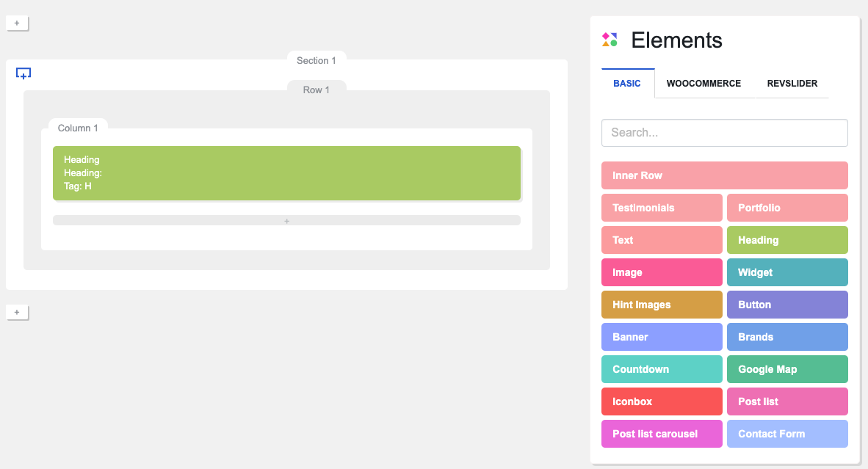Insert the Google Map element

[787, 369]
